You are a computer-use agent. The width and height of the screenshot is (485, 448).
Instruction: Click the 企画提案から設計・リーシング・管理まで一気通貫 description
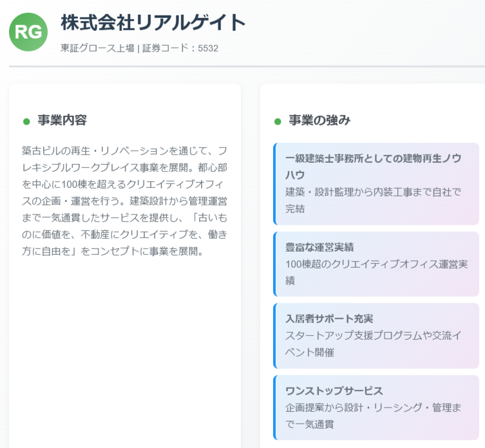pyautogui.click(x=374, y=416)
